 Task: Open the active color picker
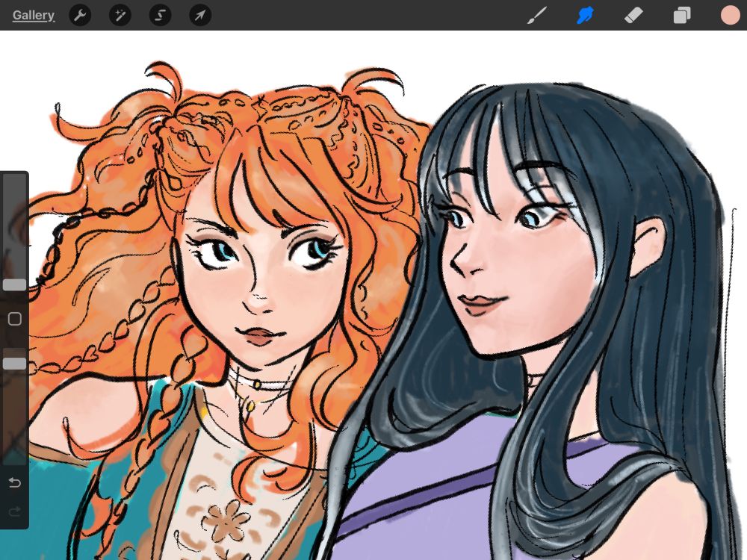[x=730, y=15]
